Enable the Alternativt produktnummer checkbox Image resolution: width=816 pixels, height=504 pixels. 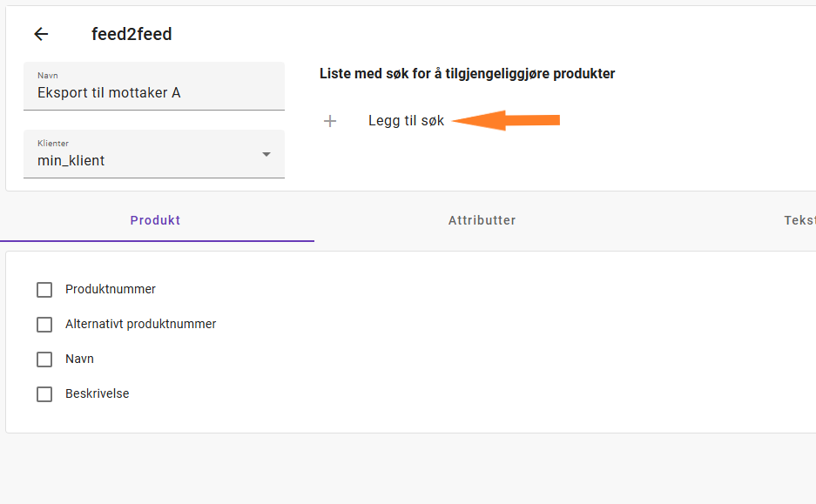44,325
